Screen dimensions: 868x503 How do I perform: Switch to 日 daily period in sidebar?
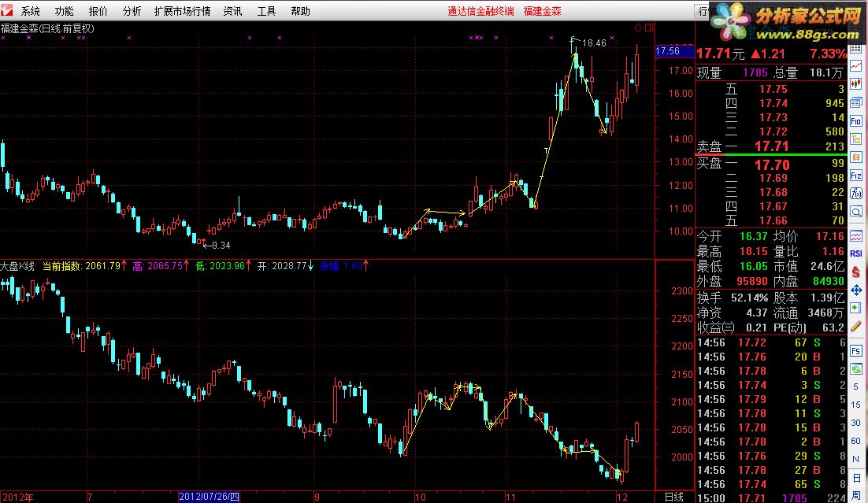[856, 478]
